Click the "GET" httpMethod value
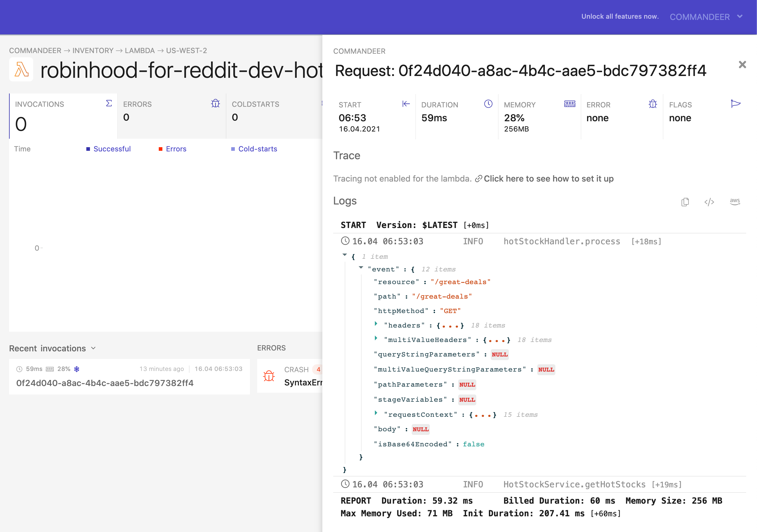This screenshot has width=757, height=532. (450, 311)
